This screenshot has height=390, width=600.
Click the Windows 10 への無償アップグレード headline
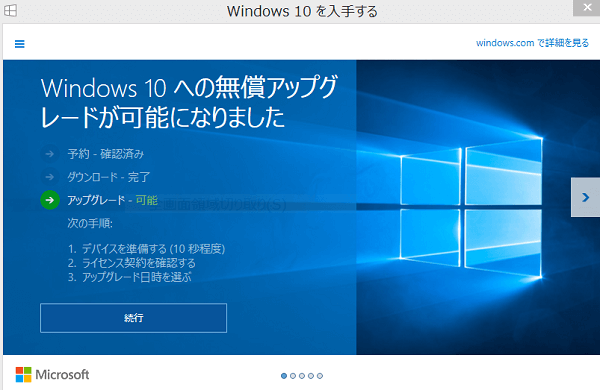pyautogui.click(x=189, y=102)
